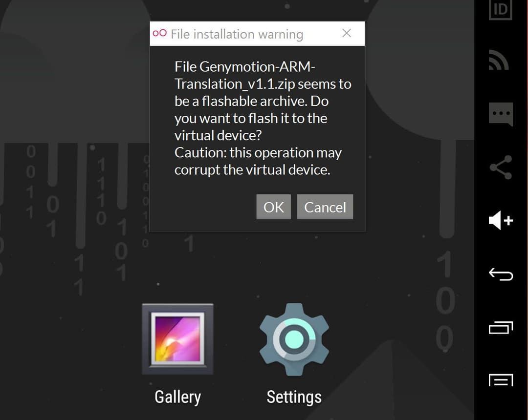
Task: Open the remote sharing widget
Action: coord(500,166)
